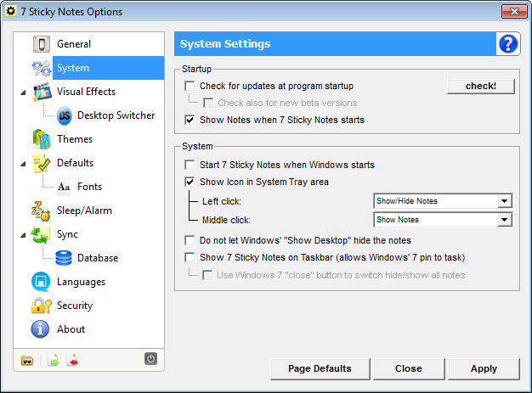
Task: Click the Sync green arrows icon
Action: click(x=41, y=234)
